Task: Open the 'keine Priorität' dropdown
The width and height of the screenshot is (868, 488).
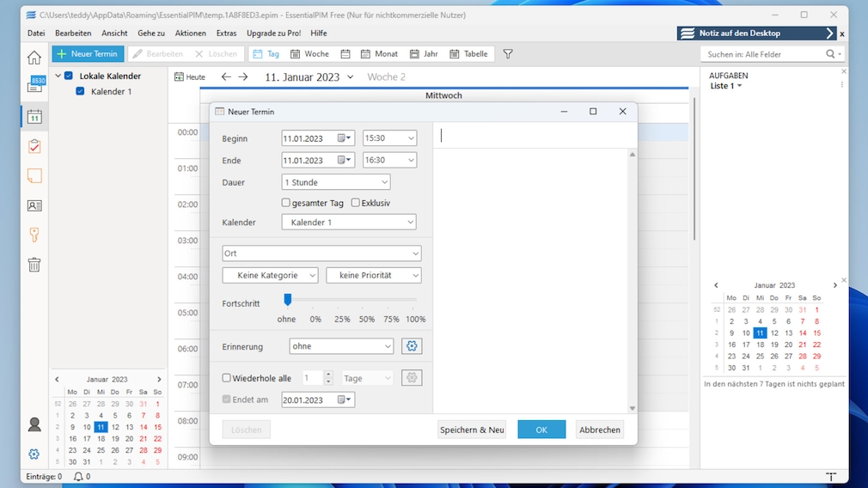Action: click(374, 276)
